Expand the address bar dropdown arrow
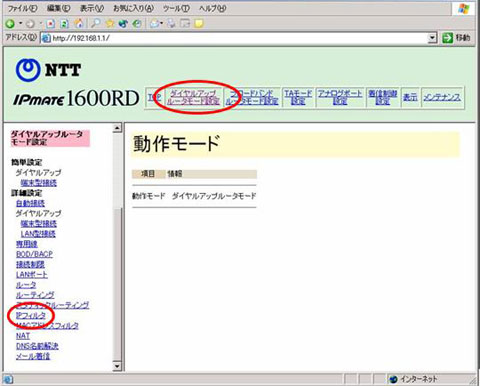 click(x=432, y=38)
